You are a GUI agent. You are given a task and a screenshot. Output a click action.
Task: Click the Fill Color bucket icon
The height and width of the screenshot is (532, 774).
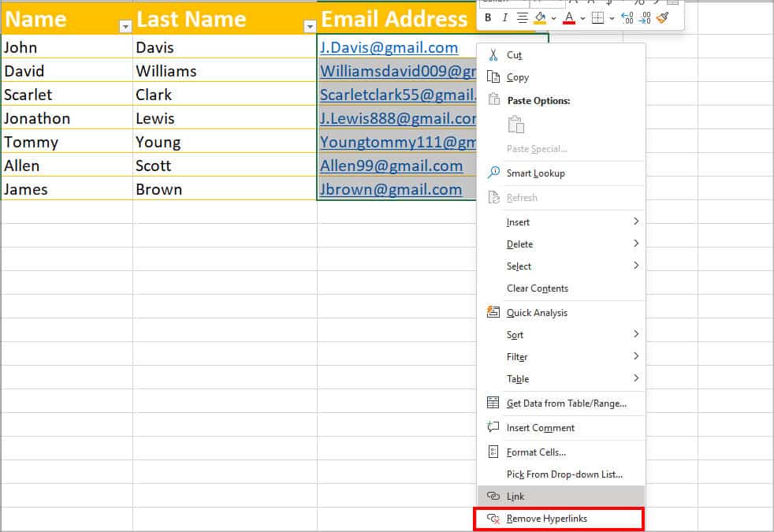(x=540, y=17)
